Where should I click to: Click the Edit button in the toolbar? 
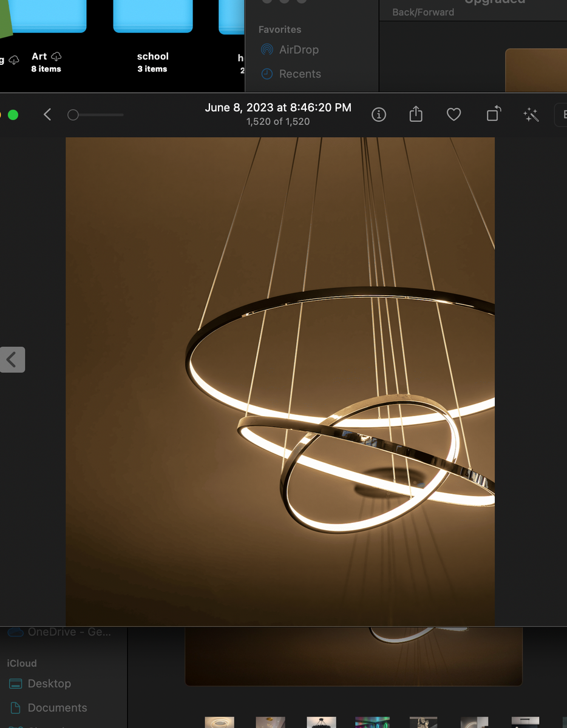[563, 114]
